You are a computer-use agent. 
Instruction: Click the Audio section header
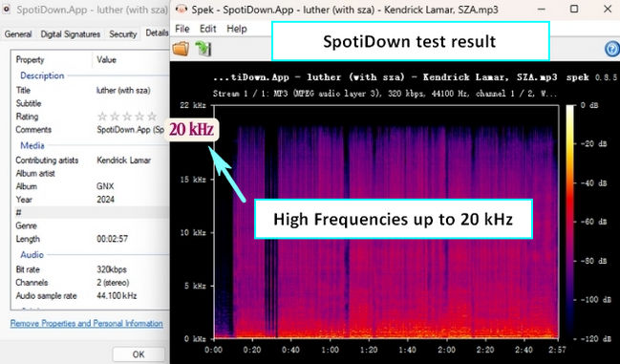click(32, 255)
